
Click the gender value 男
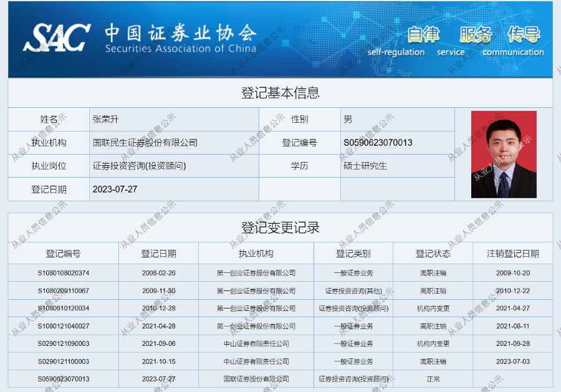pyautogui.click(x=348, y=119)
